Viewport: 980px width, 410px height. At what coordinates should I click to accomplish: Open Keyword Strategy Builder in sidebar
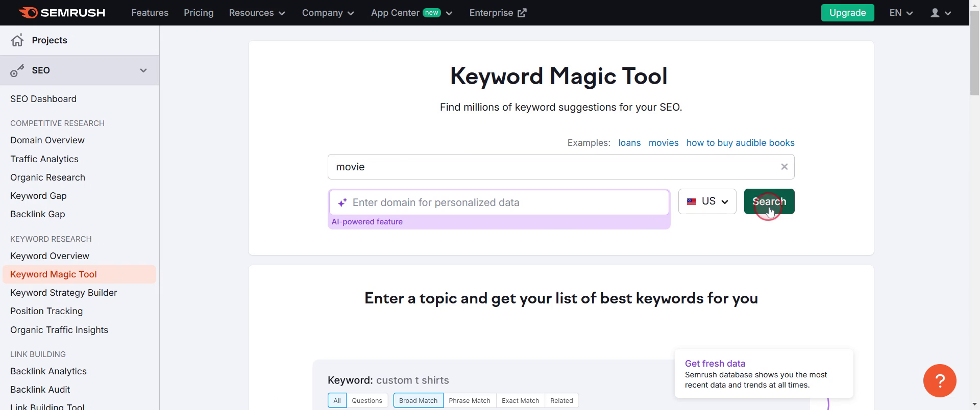64,293
